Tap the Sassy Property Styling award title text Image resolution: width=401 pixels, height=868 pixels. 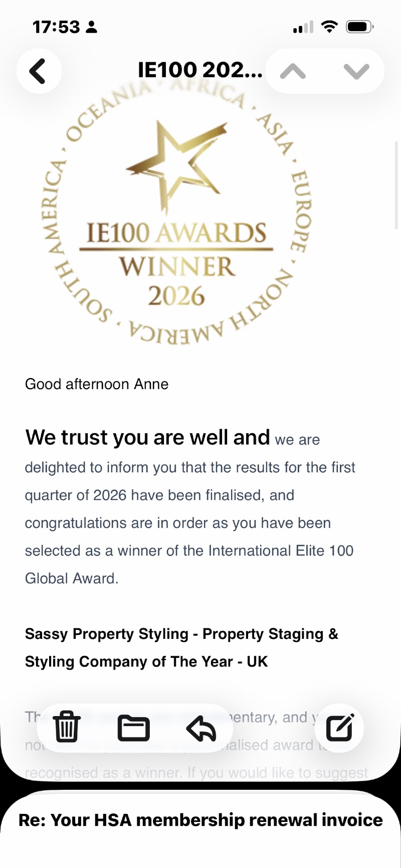tap(181, 648)
